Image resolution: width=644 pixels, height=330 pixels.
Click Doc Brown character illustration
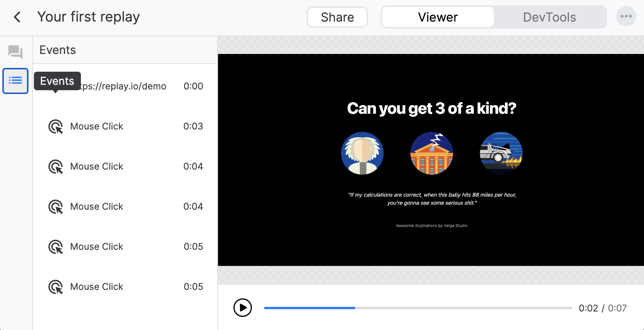coord(362,153)
